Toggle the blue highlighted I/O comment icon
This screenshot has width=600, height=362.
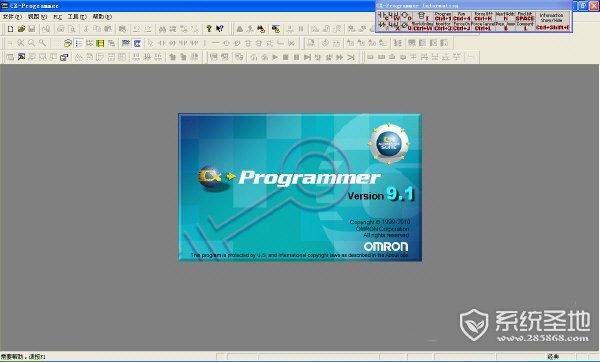pyautogui.click(x=137, y=43)
